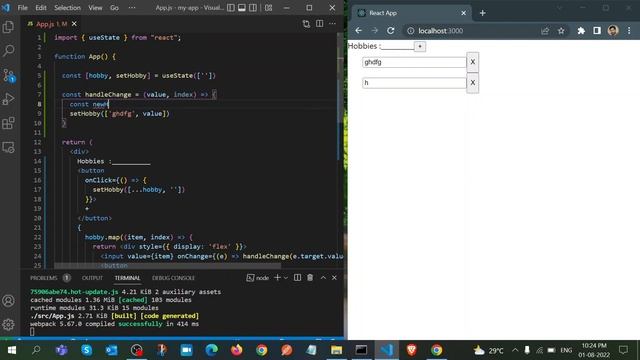This screenshot has width=640, height=360.
Task: Switch to the Output panel tab
Action: pos(92,278)
